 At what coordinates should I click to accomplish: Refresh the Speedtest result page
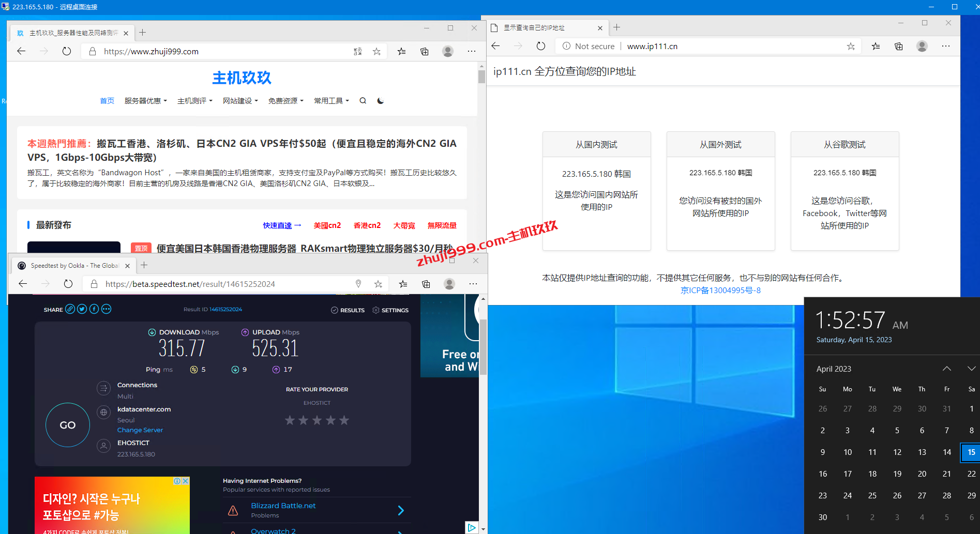point(68,284)
